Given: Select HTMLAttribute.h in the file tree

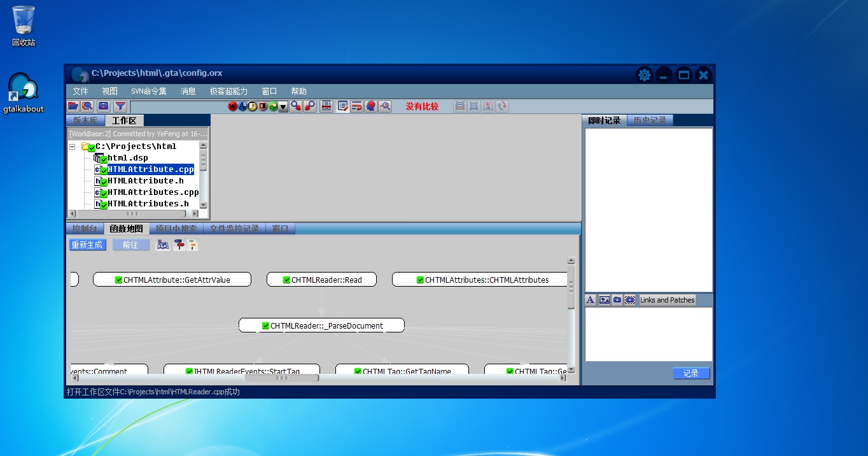Looking at the screenshot, I should [145, 181].
